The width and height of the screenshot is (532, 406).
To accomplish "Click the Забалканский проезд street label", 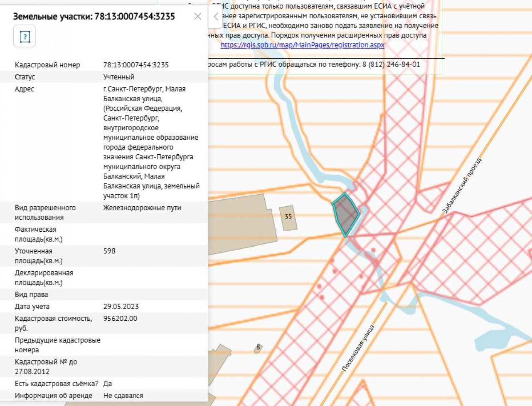I will point(462,186).
